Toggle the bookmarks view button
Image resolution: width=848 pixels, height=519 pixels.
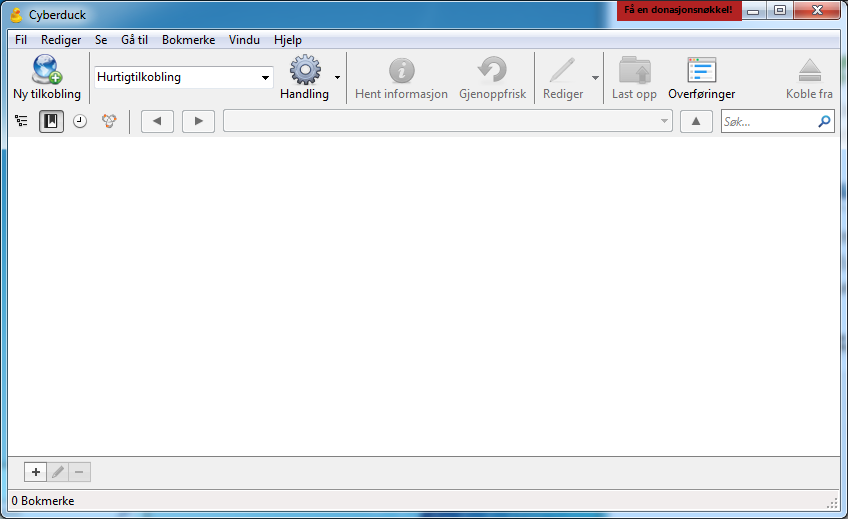coord(51,121)
